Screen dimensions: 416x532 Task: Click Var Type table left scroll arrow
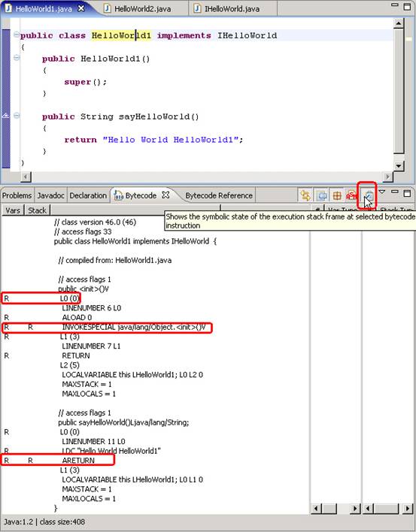pos(317,508)
